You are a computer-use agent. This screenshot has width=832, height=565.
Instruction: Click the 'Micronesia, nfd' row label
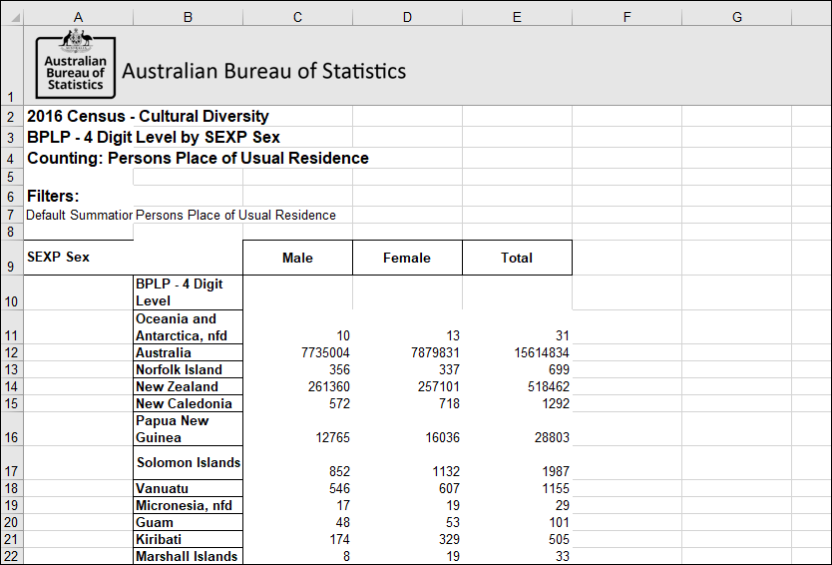pos(188,506)
